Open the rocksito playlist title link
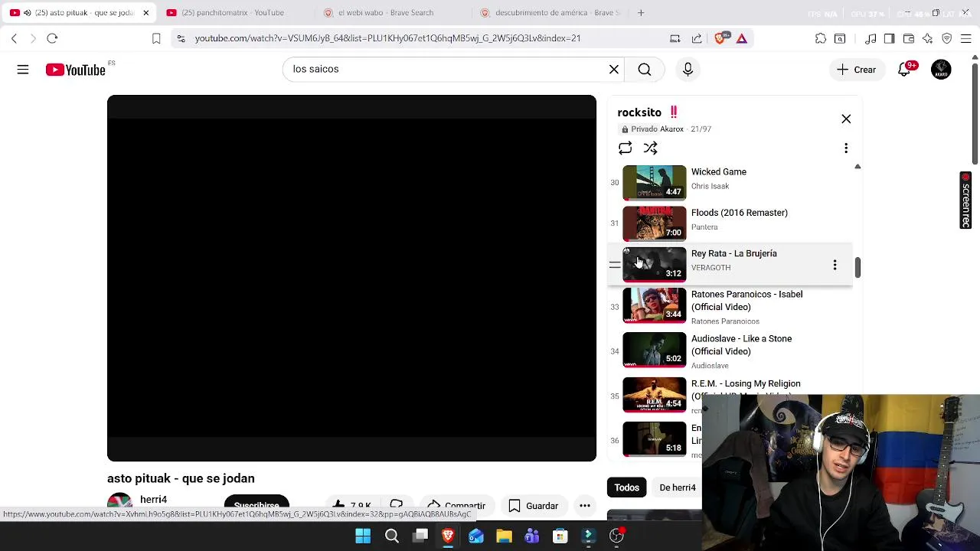Viewport: 980px width, 551px height. 639,112
